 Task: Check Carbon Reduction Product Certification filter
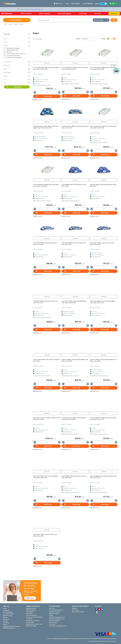tap(5, 54)
